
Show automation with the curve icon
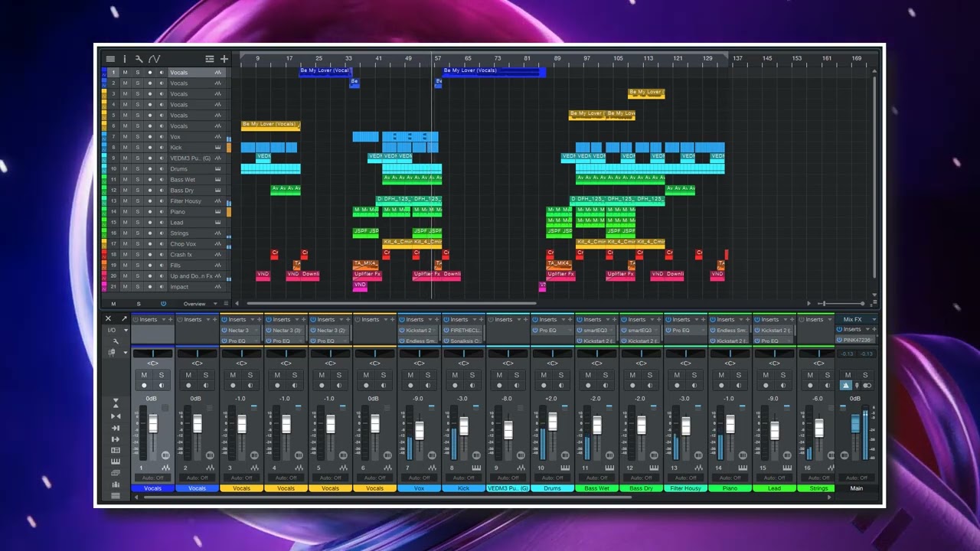[x=154, y=59]
